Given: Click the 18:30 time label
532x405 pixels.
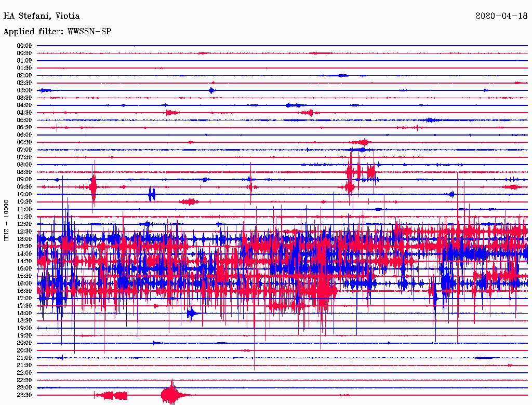Looking at the screenshot, I should (24, 321).
